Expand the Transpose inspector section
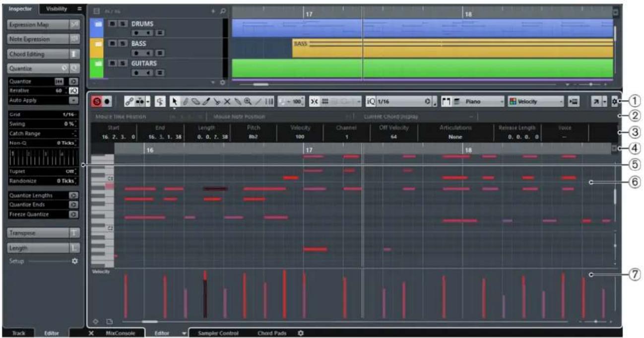 coord(43,232)
